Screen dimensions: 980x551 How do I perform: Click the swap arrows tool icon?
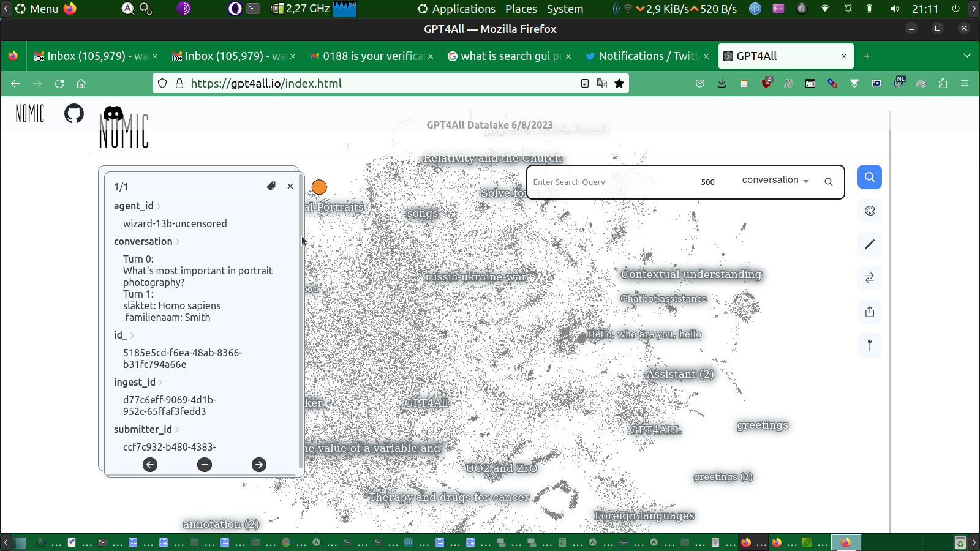[x=869, y=279]
